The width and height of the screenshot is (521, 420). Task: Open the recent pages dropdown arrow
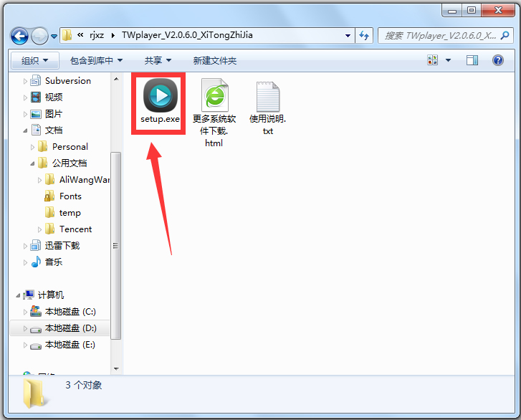tap(54, 36)
